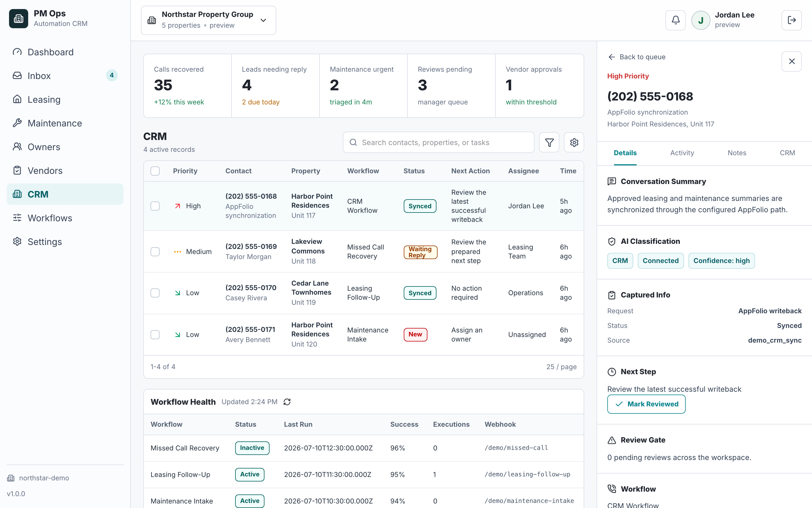812x508 pixels.
Task: Click the PM Ops logo icon
Action: (18, 18)
